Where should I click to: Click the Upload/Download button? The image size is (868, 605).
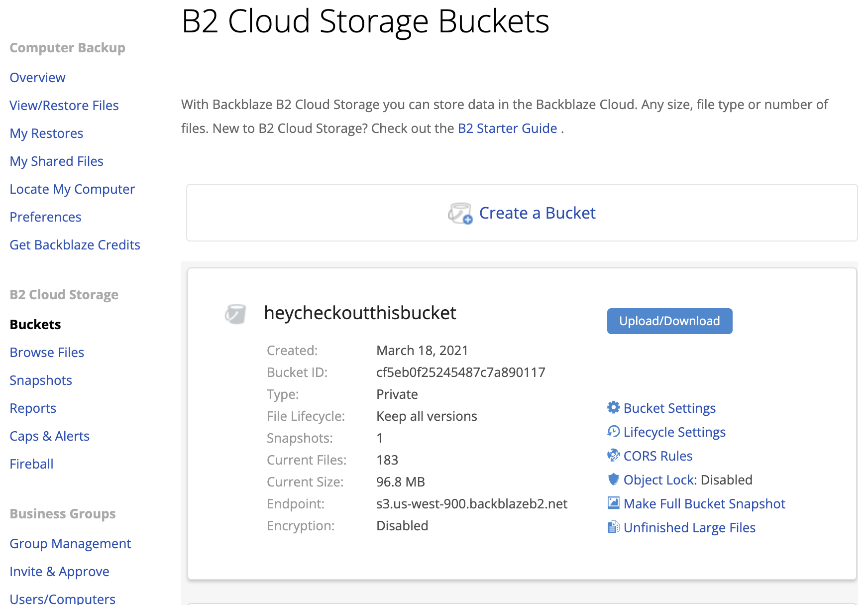point(669,321)
